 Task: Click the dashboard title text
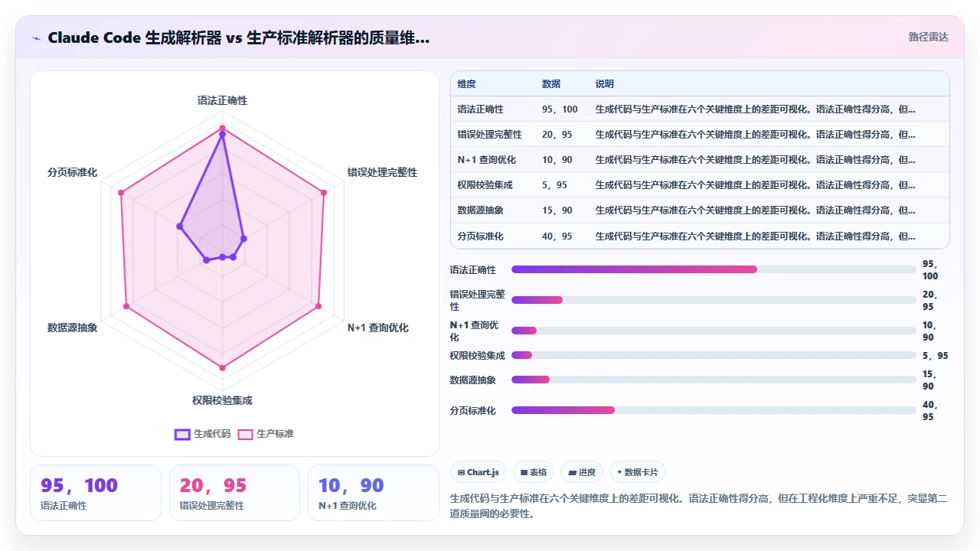238,37
